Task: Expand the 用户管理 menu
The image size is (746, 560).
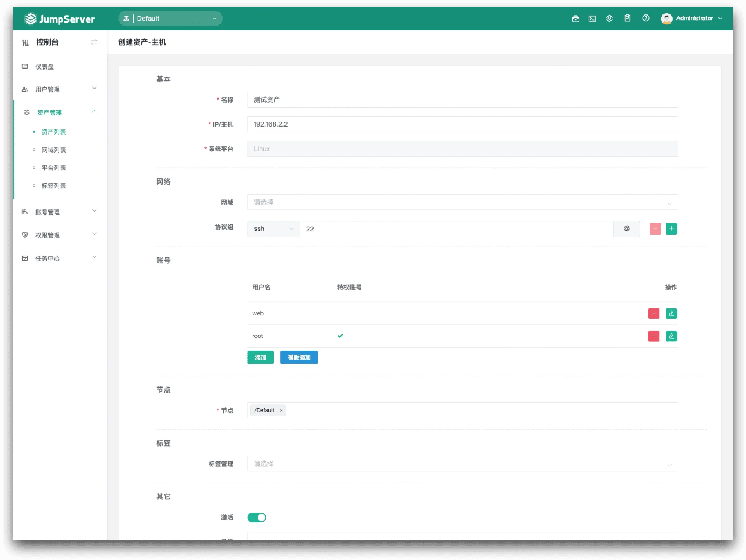Action: tap(94, 88)
